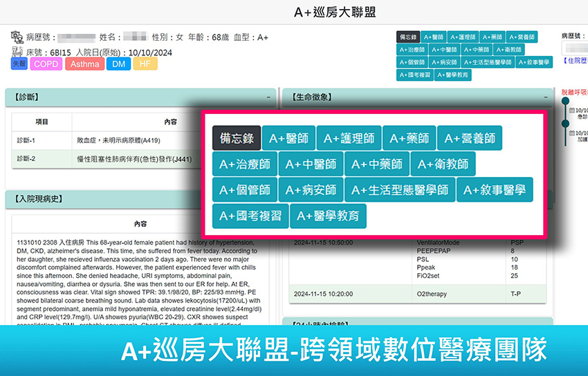
Task: Open A+敘事醫學 in the small top button bar
Action: click(x=534, y=62)
